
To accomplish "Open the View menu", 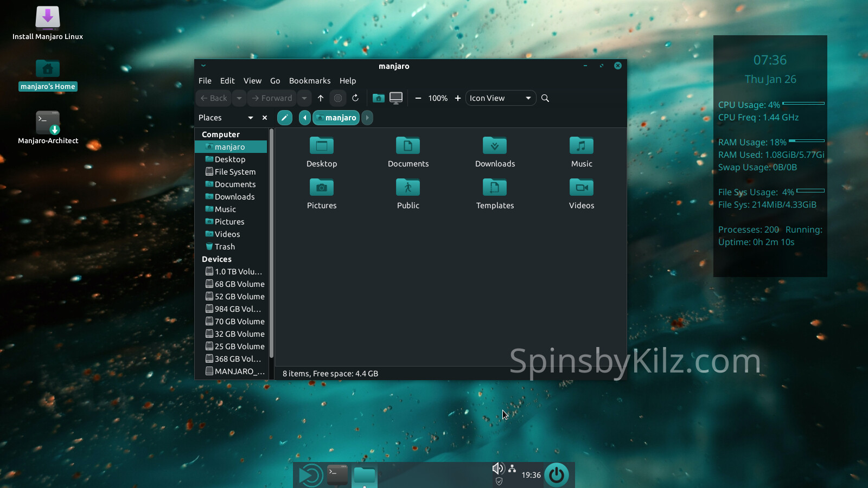I will point(252,81).
